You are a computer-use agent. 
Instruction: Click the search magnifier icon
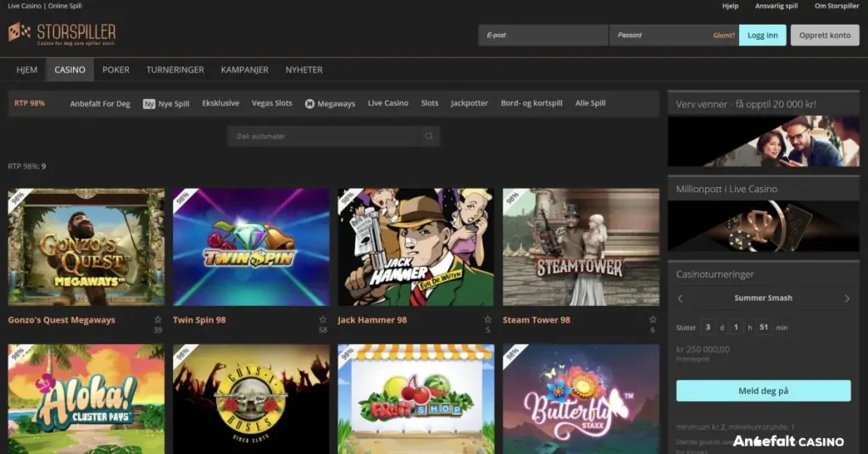pos(429,136)
